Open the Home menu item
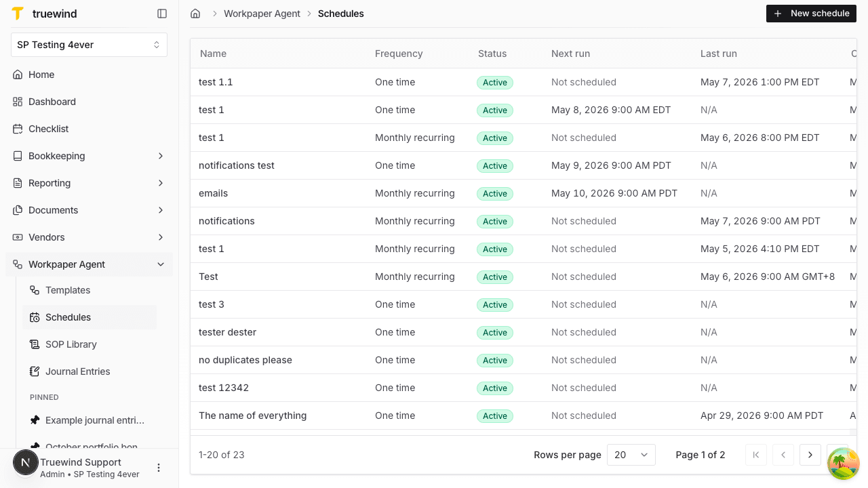The width and height of the screenshot is (868, 488). (x=89, y=75)
